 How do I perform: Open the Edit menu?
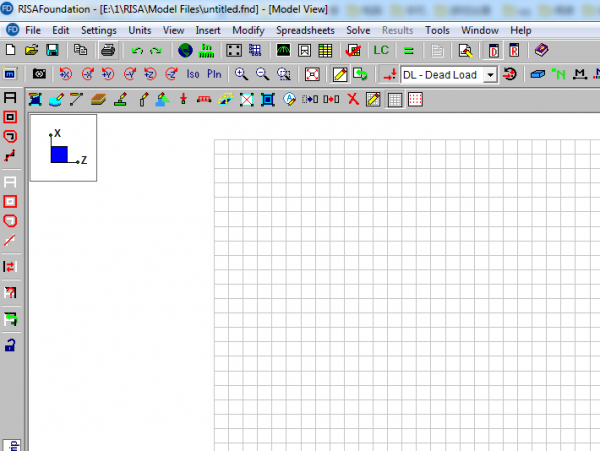tap(60, 30)
